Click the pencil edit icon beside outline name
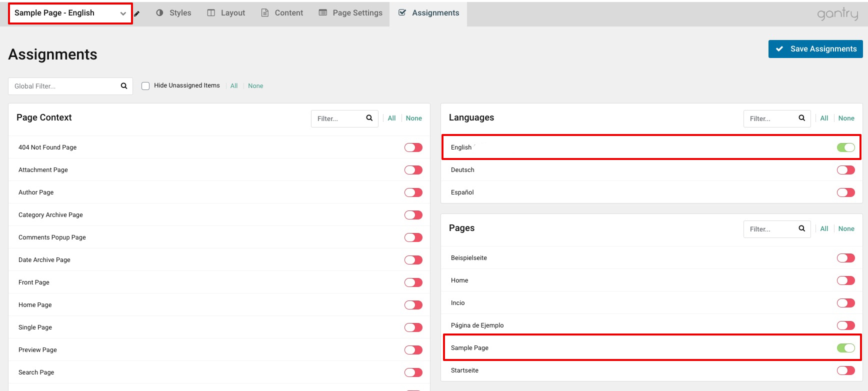 click(x=137, y=13)
